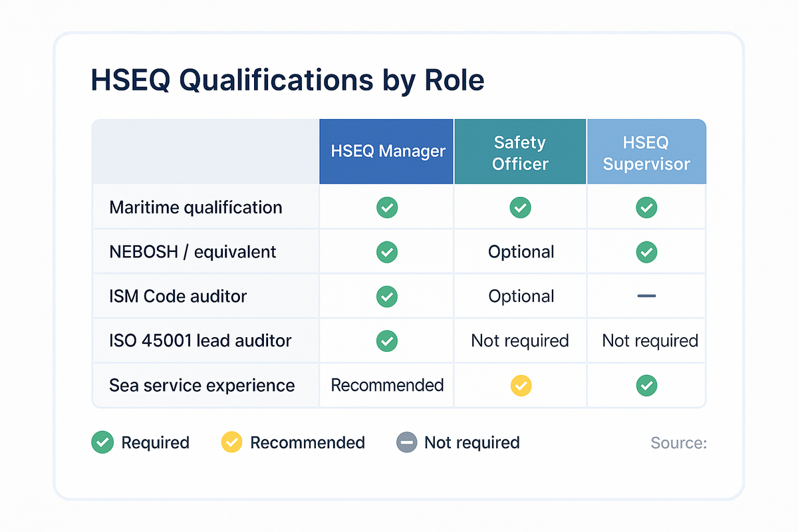
Task: Select the green check for NEBOSH under HSEQ Supervisor
Action: coord(646,251)
